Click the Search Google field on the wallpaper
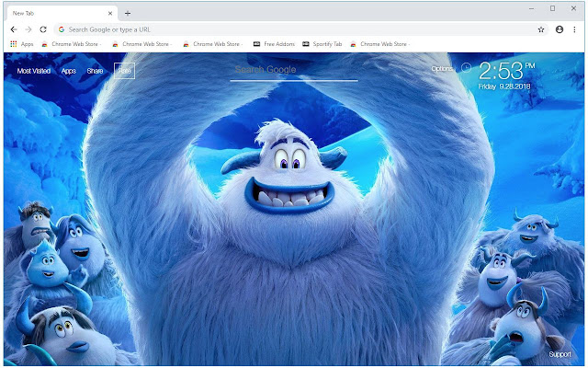The height and width of the screenshot is (368, 588). click(x=294, y=70)
